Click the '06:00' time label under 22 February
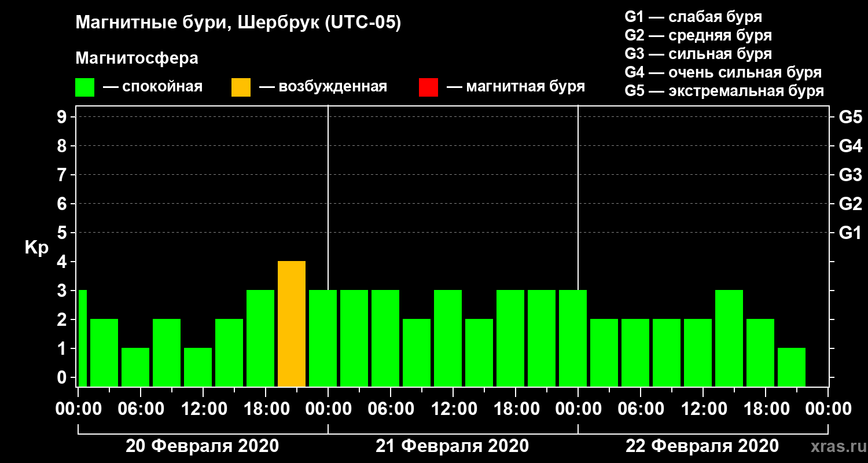Screen dimensions: 868x463 [641, 409]
